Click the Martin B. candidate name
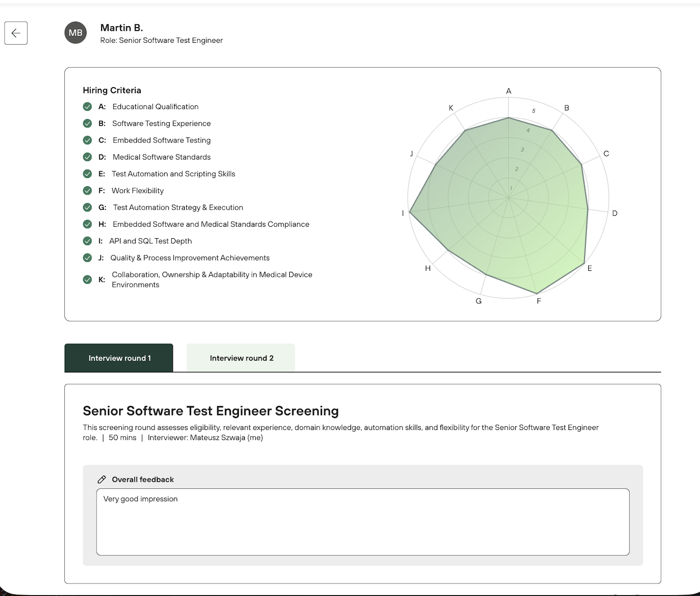This screenshot has height=596, width=700. click(x=121, y=28)
